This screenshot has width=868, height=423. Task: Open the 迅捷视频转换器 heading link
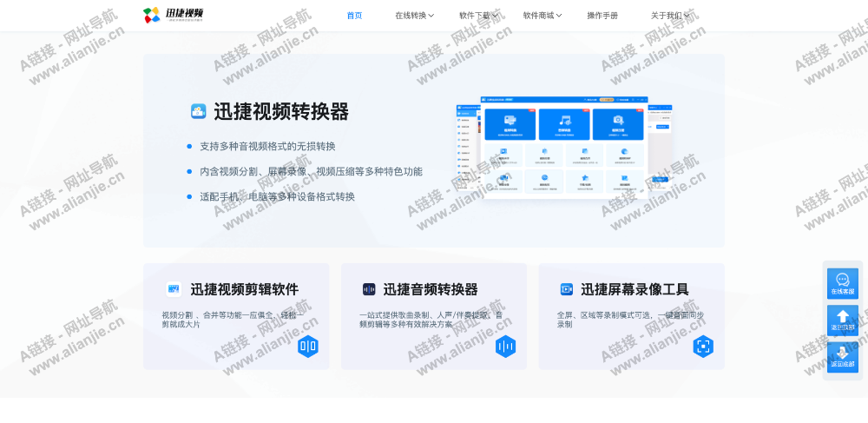coord(281,112)
